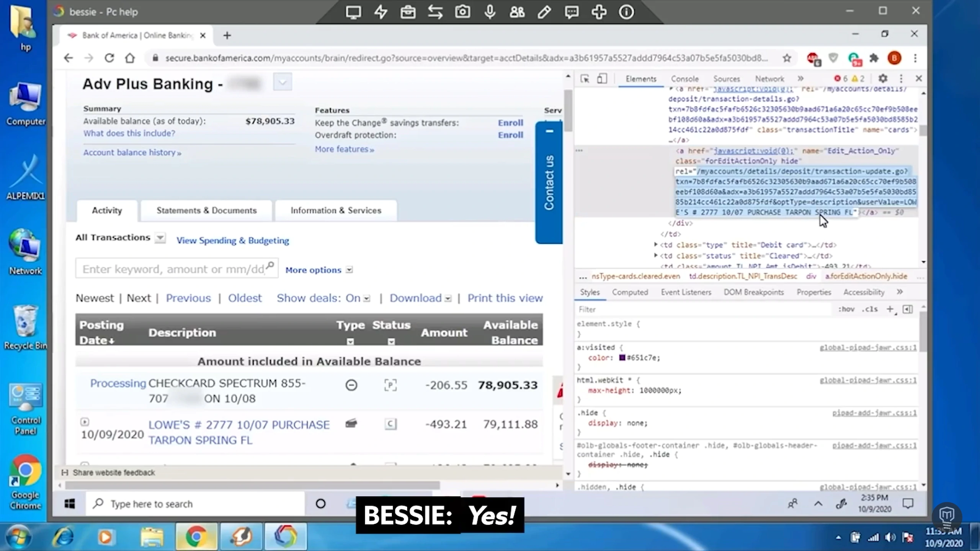The height and width of the screenshot is (551, 980).
Task: Click the page horizontal scrollbar
Action: [253, 485]
